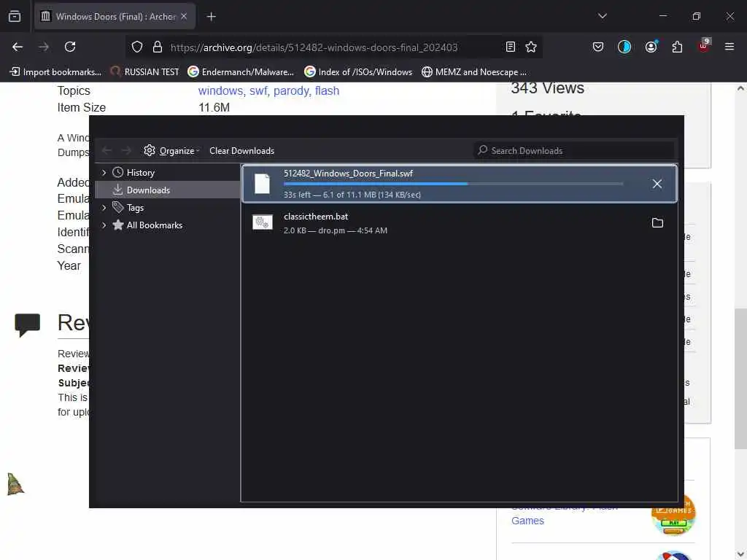Click the reviews speech bubble icon
The width and height of the screenshot is (747, 560).
point(27,324)
